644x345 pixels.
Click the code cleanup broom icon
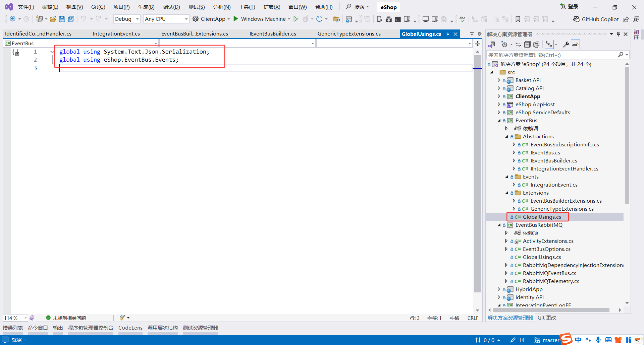click(122, 318)
